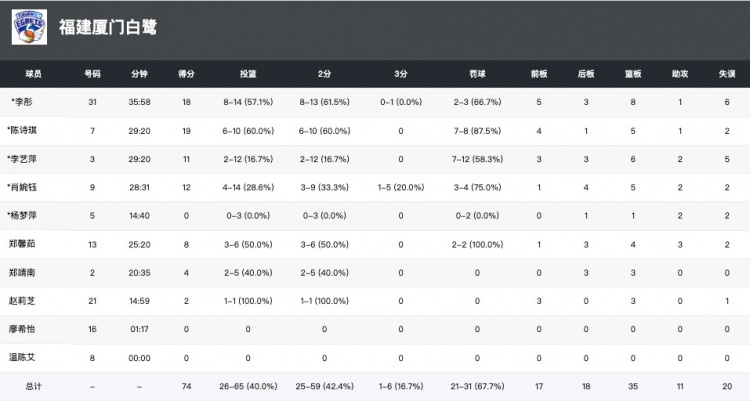Click player 温陈艾 name
The height and width of the screenshot is (401, 750).
click(x=22, y=357)
